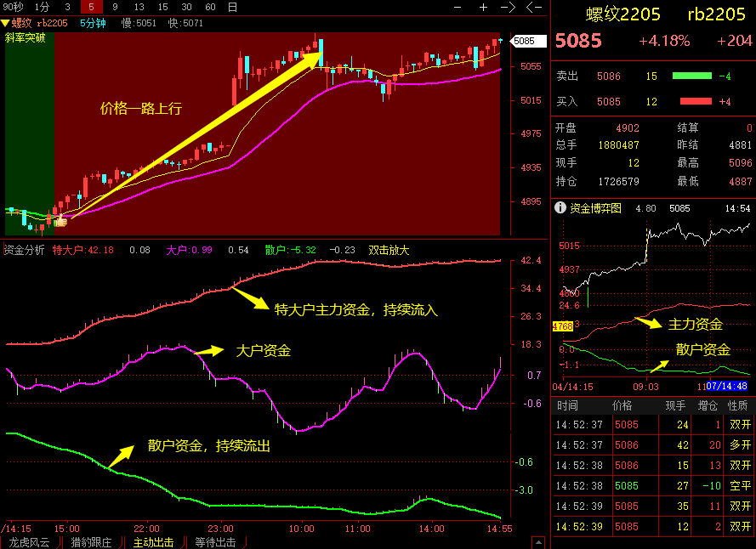Screen dimensions: 756x549
Task: Select the 30-minute period
Action: tap(186, 7)
